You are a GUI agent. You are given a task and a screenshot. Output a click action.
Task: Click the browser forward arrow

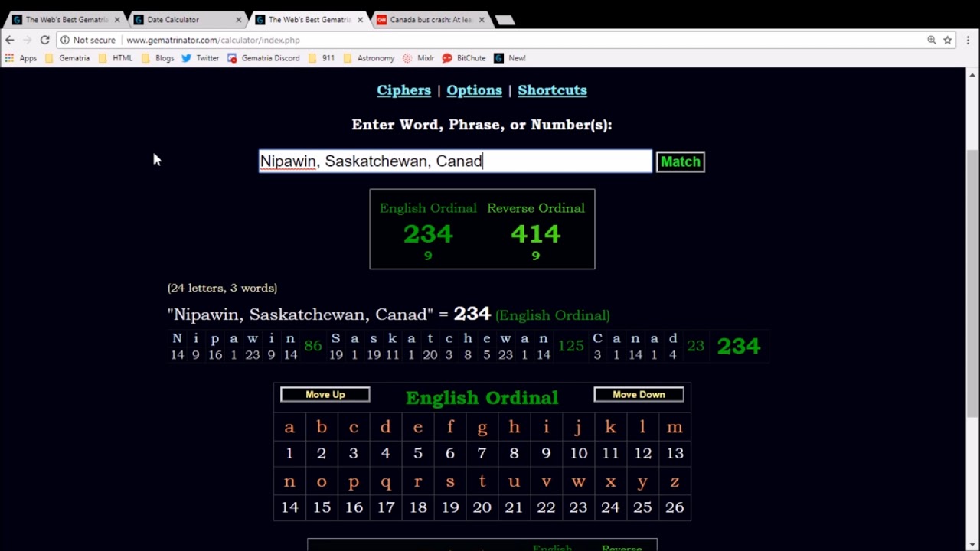coord(27,40)
